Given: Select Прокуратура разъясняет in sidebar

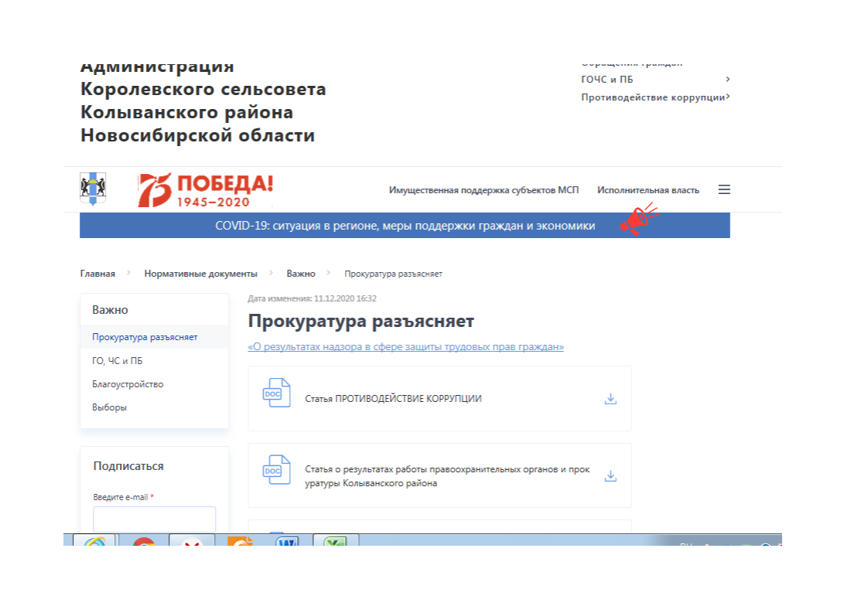Looking at the screenshot, I should click(145, 337).
